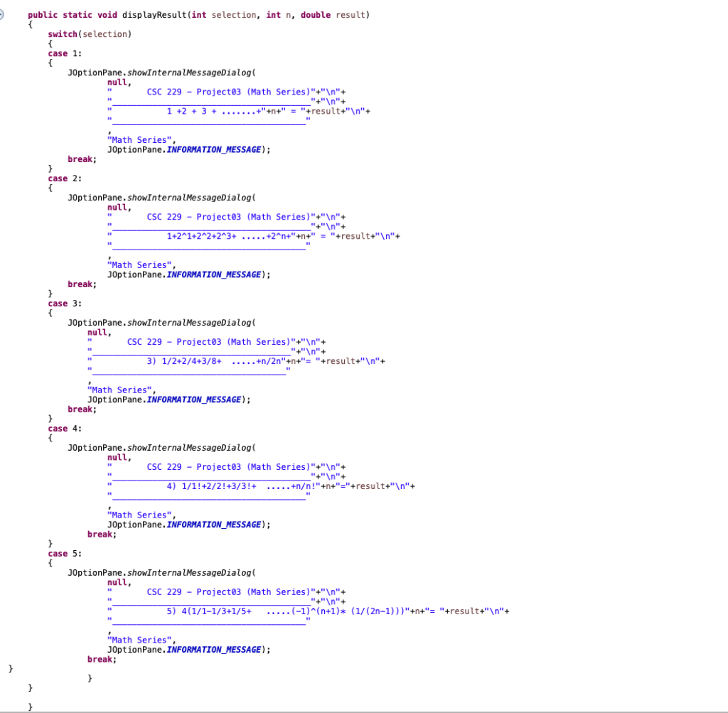Click showInternalMessageDialog call under case 3
This screenshot has height=713, width=728.
[x=189, y=323]
